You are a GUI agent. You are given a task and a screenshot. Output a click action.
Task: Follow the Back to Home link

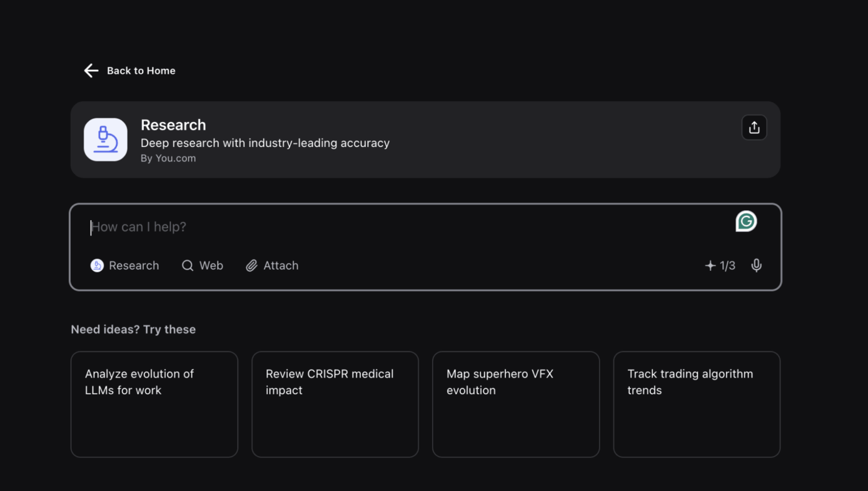coord(141,71)
